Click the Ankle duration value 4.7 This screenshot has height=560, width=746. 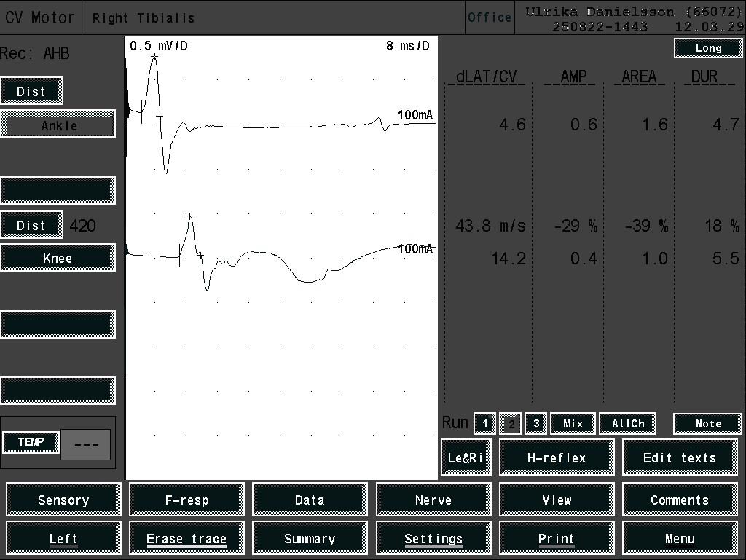click(726, 125)
